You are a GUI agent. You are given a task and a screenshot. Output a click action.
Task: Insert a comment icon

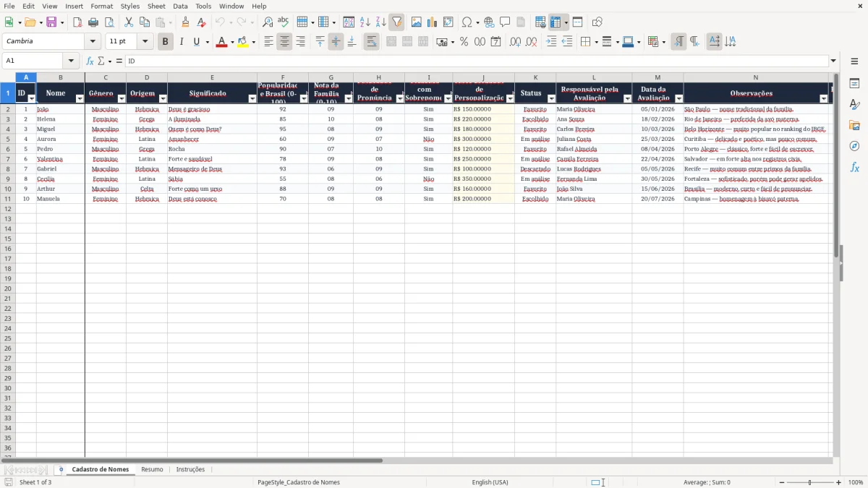(x=505, y=22)
